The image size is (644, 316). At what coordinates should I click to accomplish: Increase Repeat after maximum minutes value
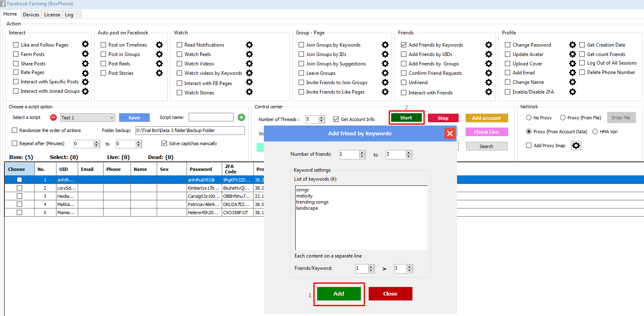[x=139, y=142]
